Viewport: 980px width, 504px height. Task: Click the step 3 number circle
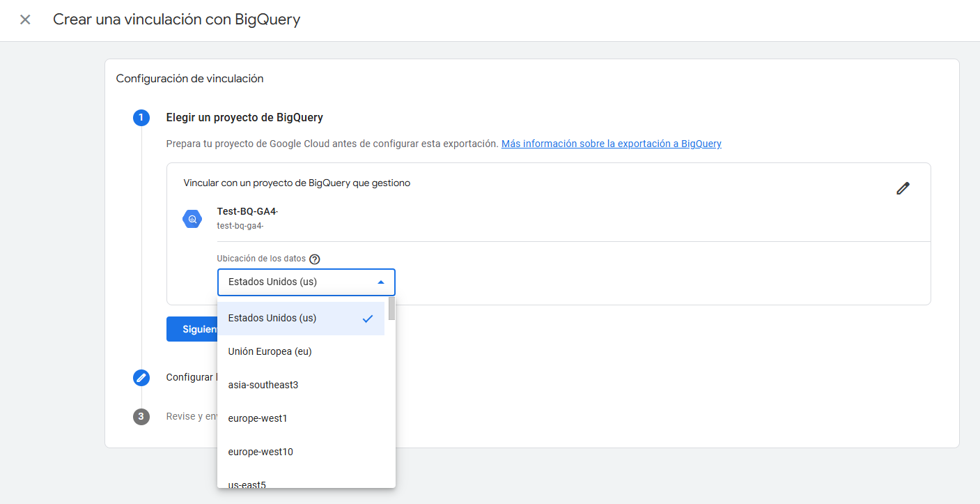coord(141,417)
